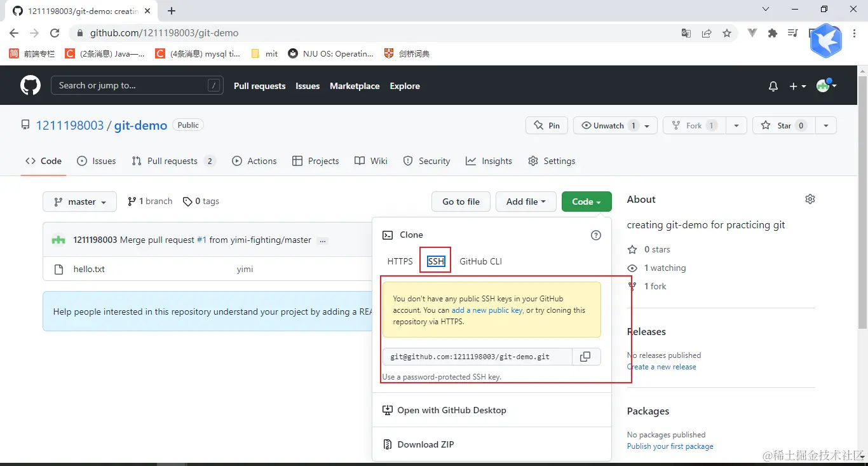The image size is (868, 466).
Task: Select the GitHub CLI clone option
Action: click(481, 261)
